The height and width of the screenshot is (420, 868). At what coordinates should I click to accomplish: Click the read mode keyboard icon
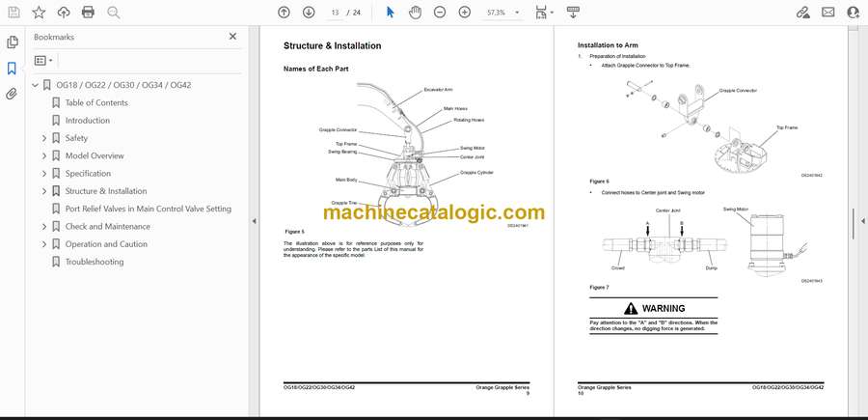pyautogui.click(x=573, y=13)
